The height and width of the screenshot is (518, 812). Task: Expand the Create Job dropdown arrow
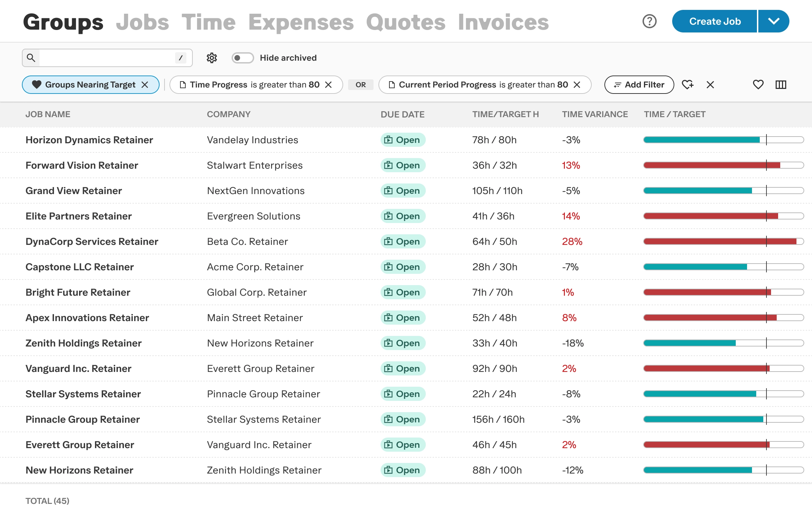coord(774,22)
